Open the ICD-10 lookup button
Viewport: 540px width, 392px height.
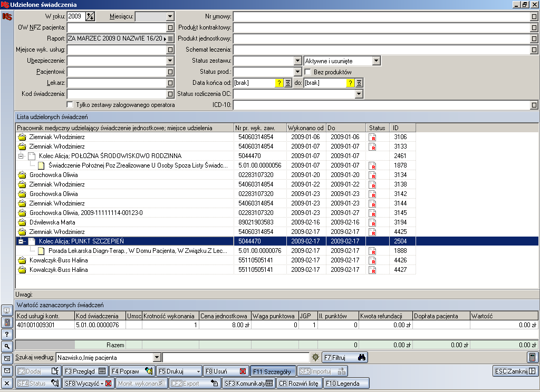pos(534,105)
